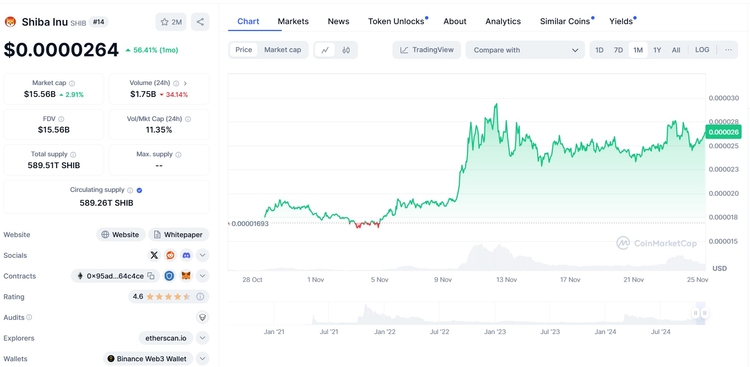Choose the 7D time range

click(618, 50)
